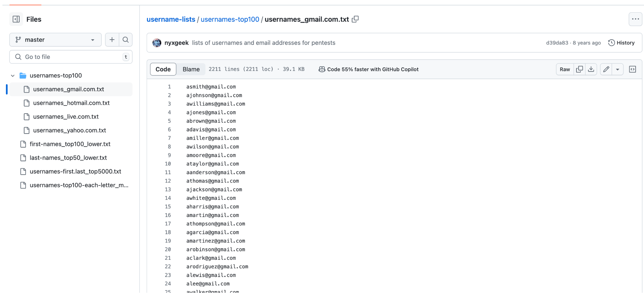Open the History link
Image resolution: width=644 pixels, height=298 pixels.
622,43
